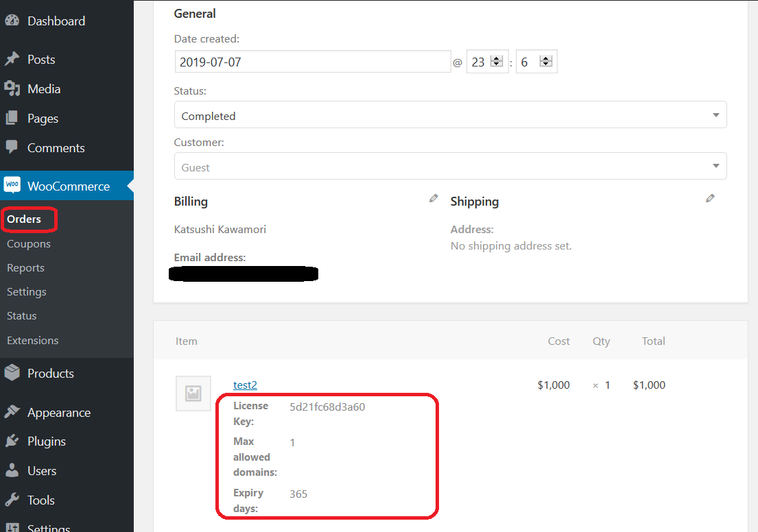Click the Products box icon

tap(12, 372)
